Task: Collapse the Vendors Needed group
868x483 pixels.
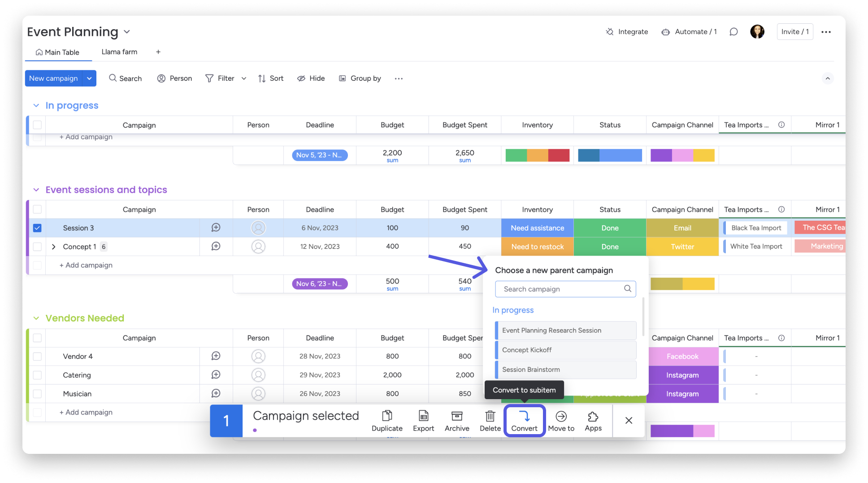Action: (36, 318)
